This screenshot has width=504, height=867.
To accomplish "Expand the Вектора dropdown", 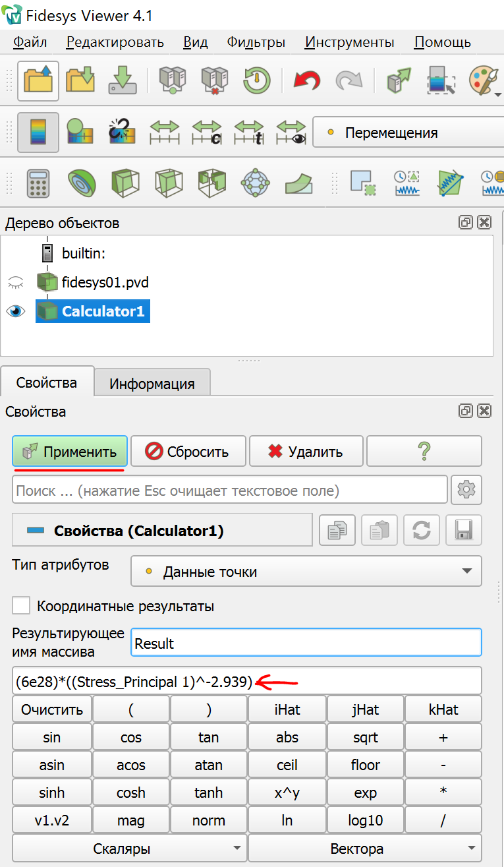I will (364, 848).
